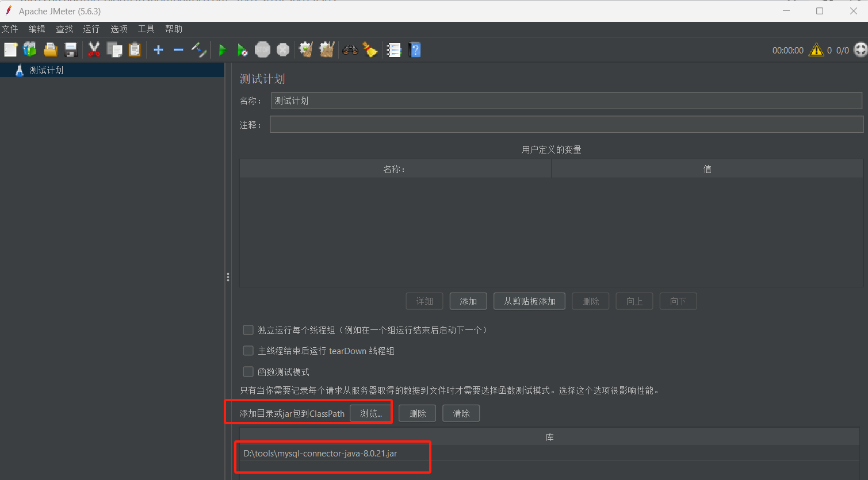Open the Templates icon in toolbar

[x=30, y=50]
